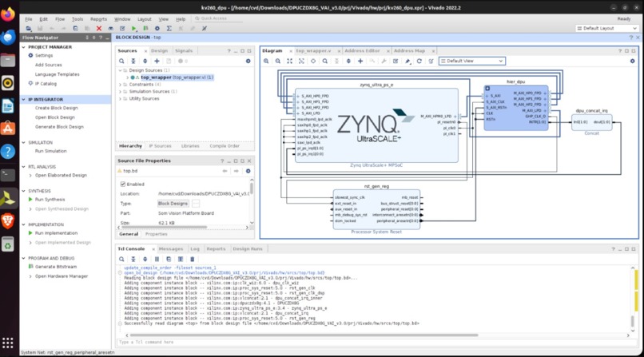The width and height of the screenshot is (644, 357).
Task: Toggle the Enabled checkbox for top.bd
Action: [123, 184]
